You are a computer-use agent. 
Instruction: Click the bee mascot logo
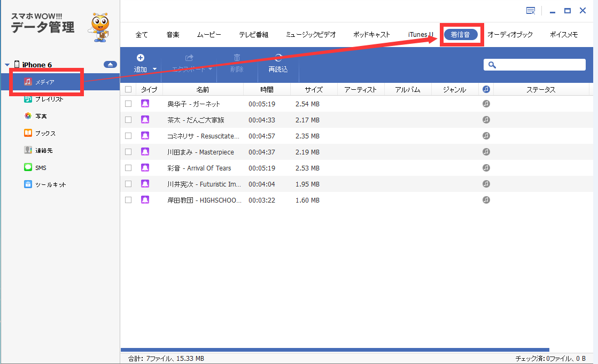tap(99, 27)
